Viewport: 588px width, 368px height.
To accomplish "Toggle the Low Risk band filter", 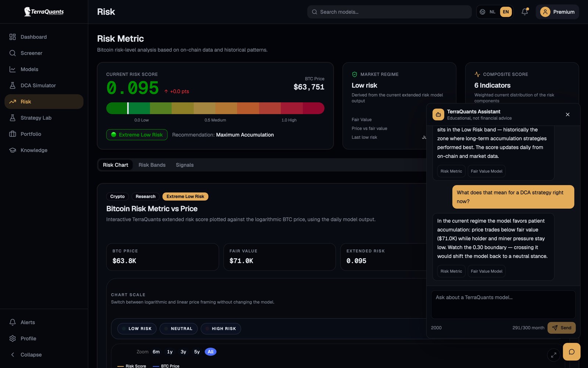I will coord(137,329).
